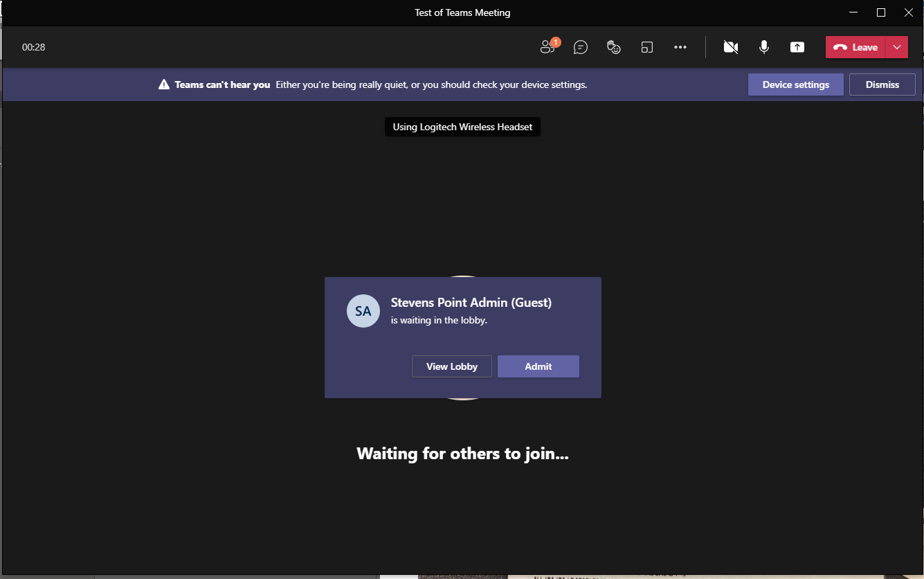Open More actions ellipsis menu
This screenshot has height=579, width=924.
(680, 47)
